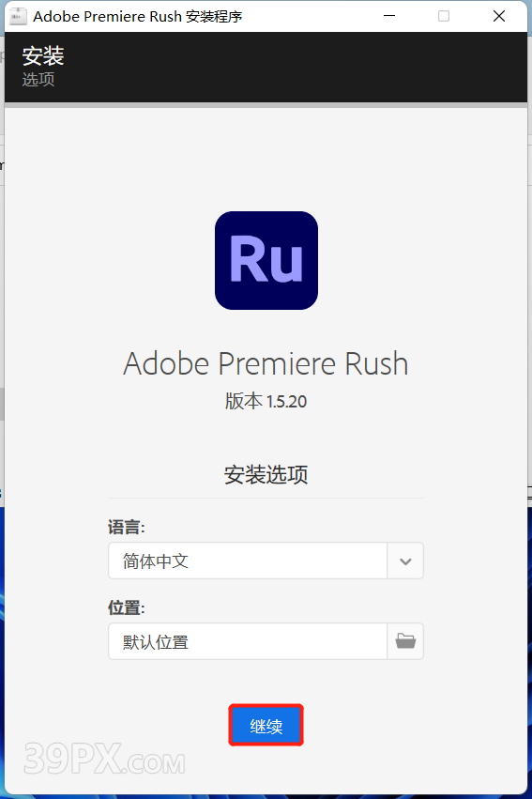
Task: Click the installer icon in title bar
Action: pyautogui.click(x=19, y=16)
